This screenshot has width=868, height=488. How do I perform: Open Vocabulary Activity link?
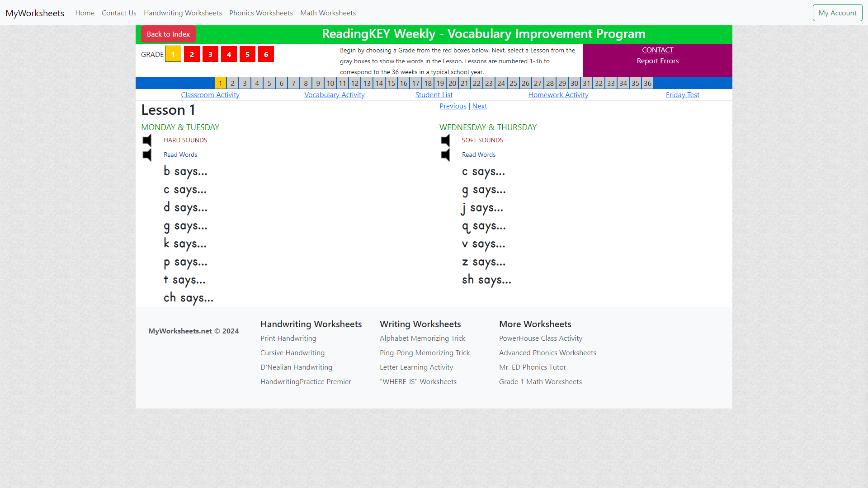click(x=335, y=95)
